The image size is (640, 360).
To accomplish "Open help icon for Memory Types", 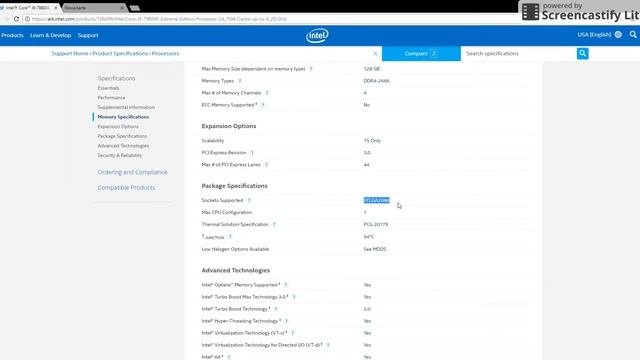I will [x=240, y=81].
